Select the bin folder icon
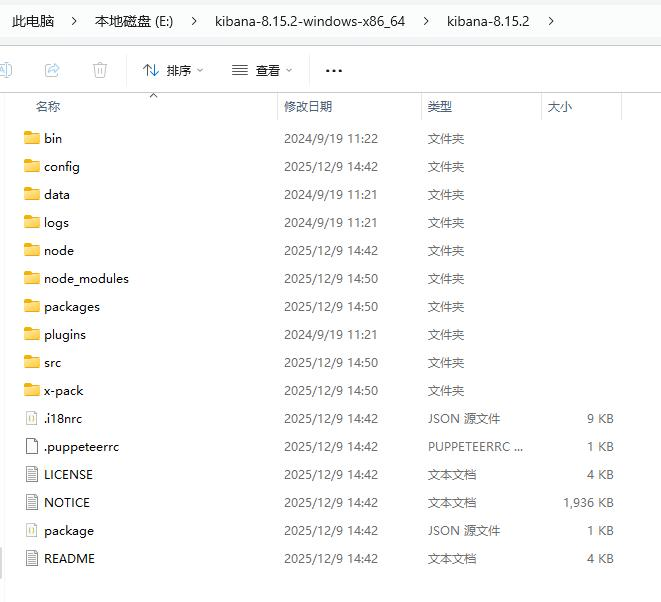The image size is (661, 602). coord(32,138)
